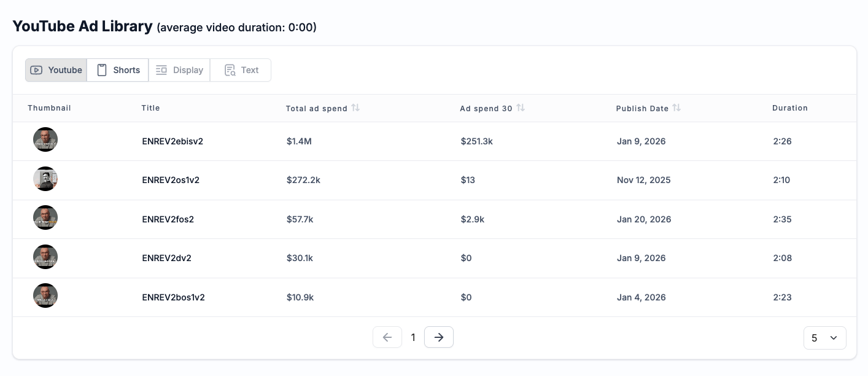This screenshot has height=376, width=868.
Task: Select the Text ads tab
Action: 241,70
